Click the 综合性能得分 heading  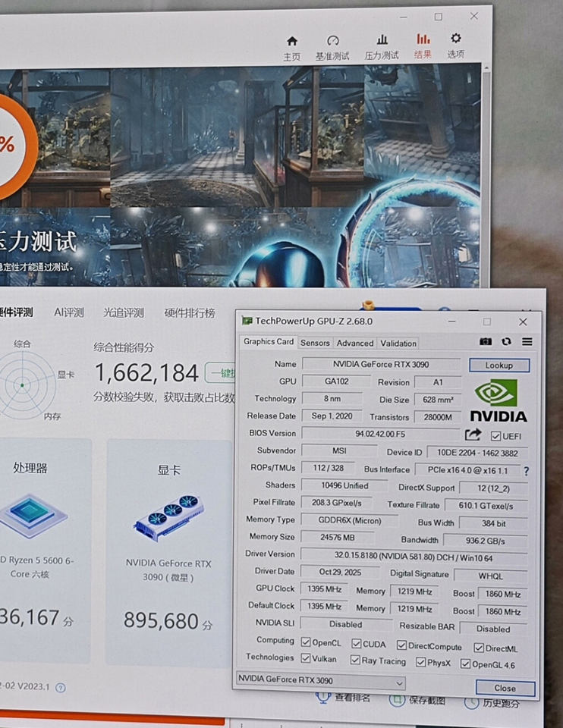(x=124, y=347)
